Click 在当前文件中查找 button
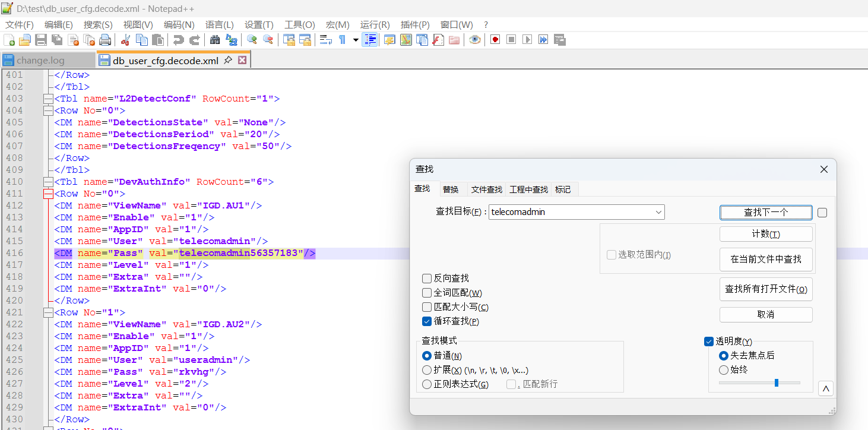 pyautogui.click(x=766, y=259)
